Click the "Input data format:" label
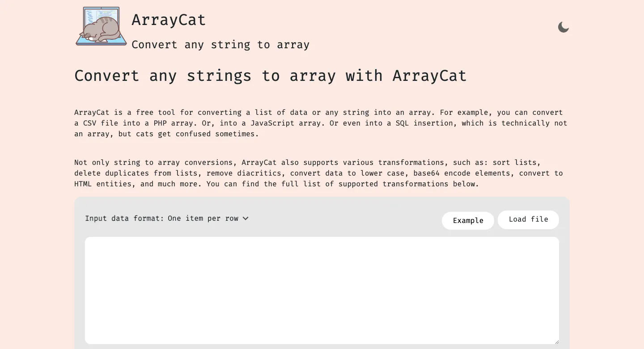The height and width of the screenshot is (349, 644). (x=124, y=219)
